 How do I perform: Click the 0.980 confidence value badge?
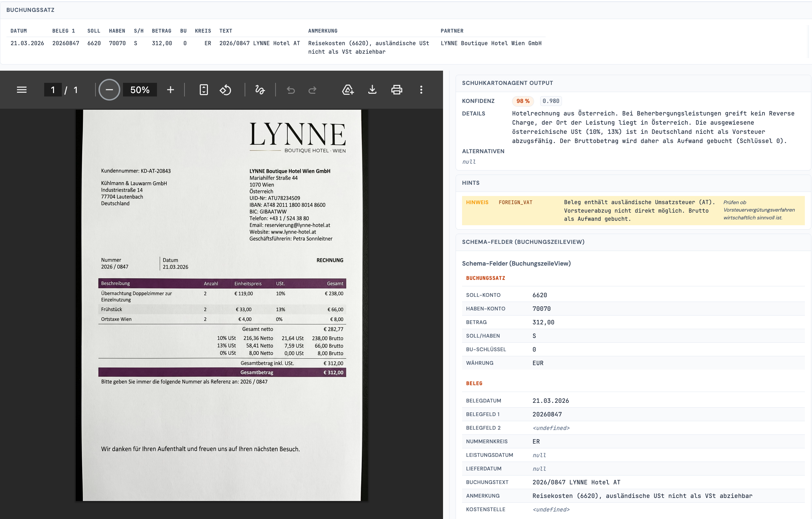tap(551, 101)
